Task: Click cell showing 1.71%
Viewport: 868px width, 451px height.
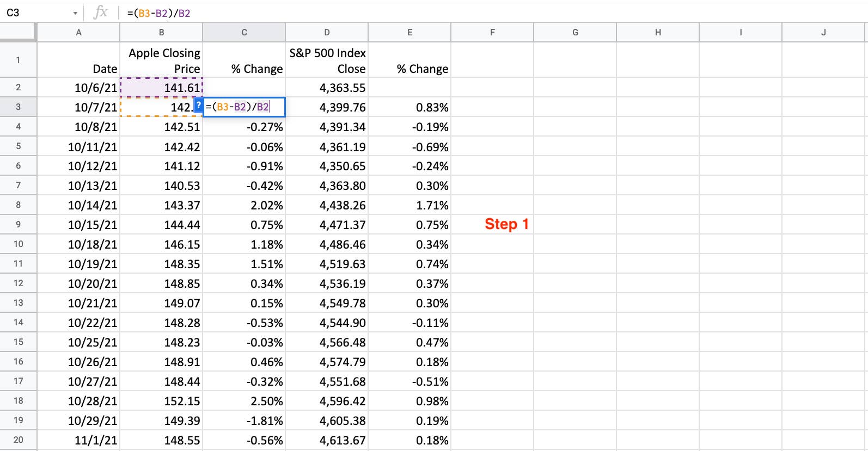Action: pos(409,205)
